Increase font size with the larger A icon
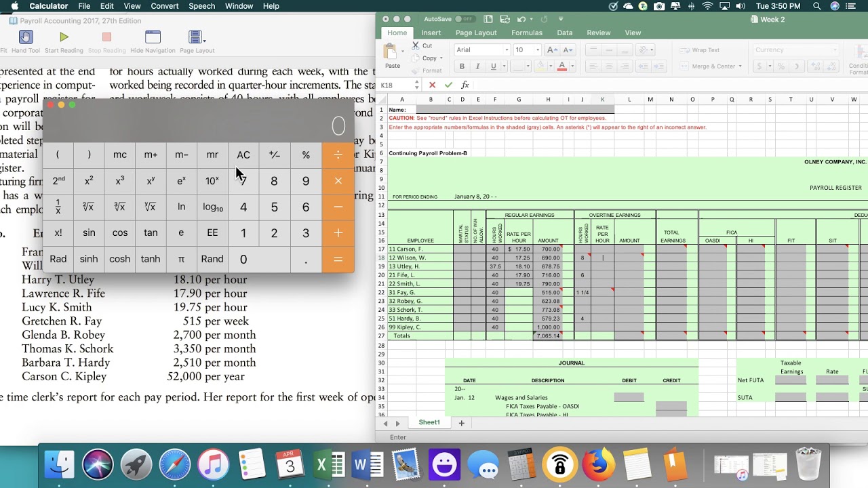Image resolution: width=868 pixels, height=488 pixels. point(553,50)
